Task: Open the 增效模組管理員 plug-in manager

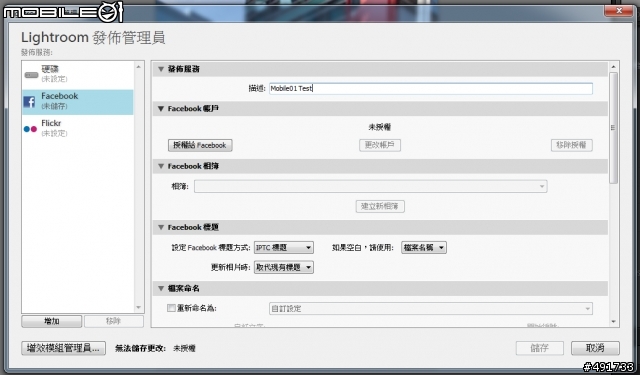Action: (x=63, y=348)
